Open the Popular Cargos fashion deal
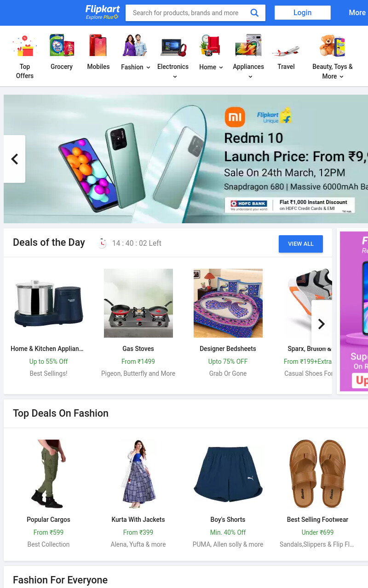 click(x=49, y=492)
